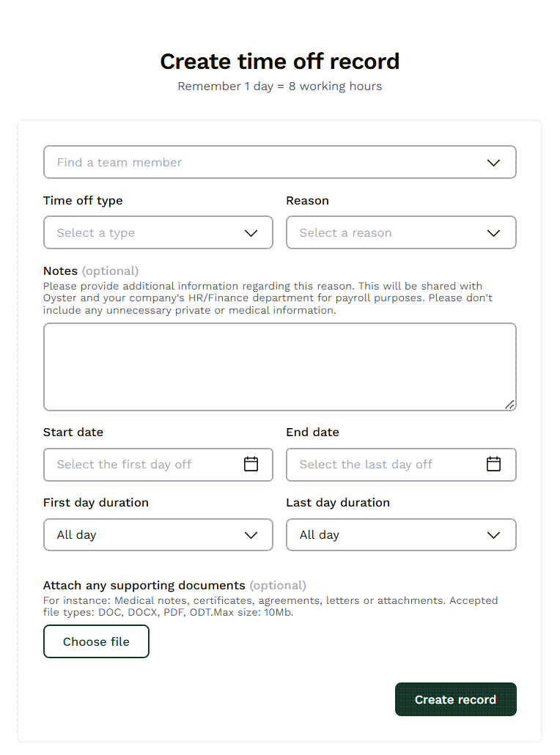Click the chevron on the team member selector
The image size is (560, 755).
click(x=493, y=162)
